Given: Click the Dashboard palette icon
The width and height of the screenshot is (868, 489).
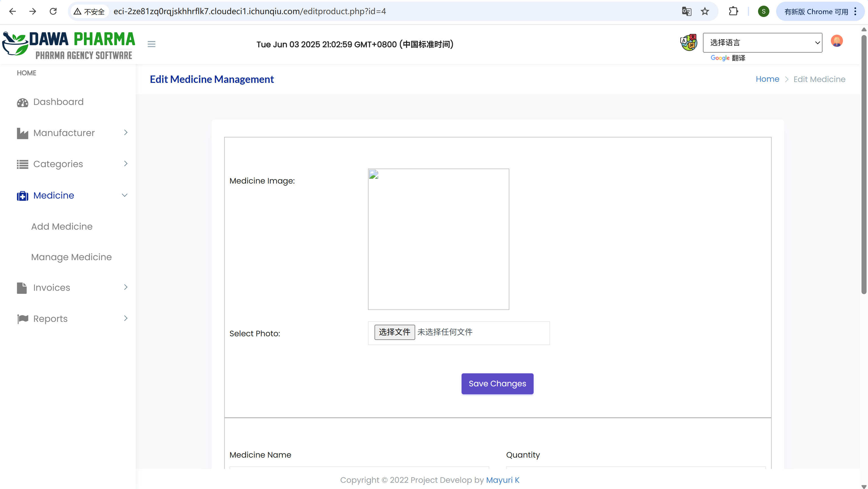Looking at the screenshot, I should point(23,102).
